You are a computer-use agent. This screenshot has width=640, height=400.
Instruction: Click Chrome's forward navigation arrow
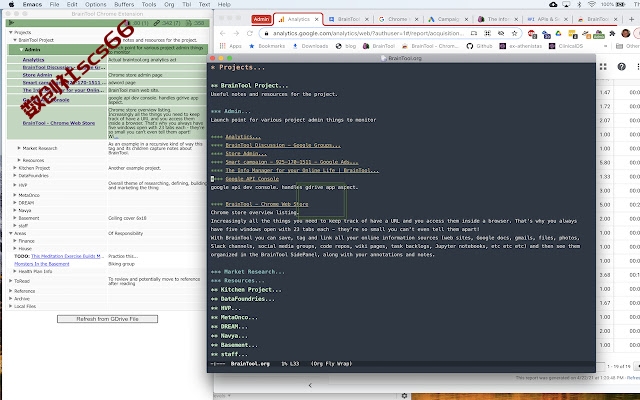coord(236,33)
